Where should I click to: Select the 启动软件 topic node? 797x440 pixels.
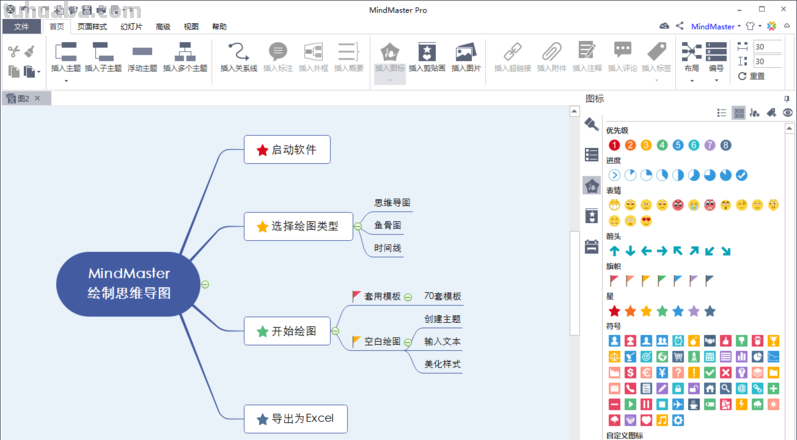point(287,149)
